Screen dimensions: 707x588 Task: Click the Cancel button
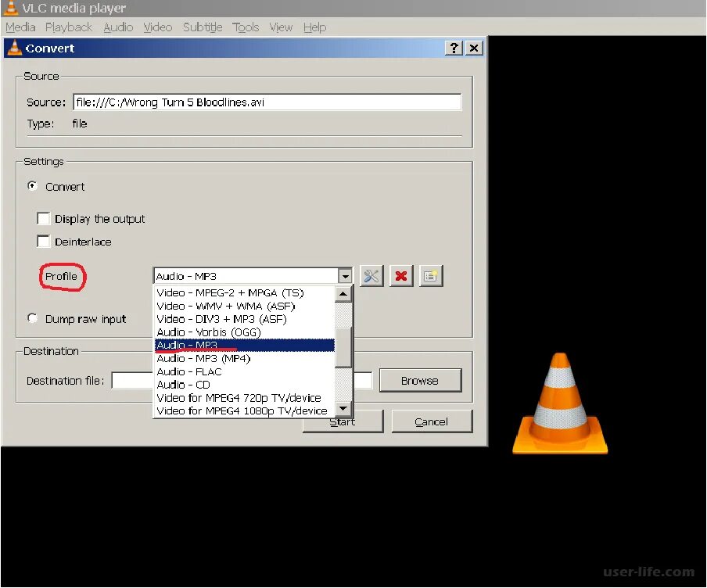[432, 421]
